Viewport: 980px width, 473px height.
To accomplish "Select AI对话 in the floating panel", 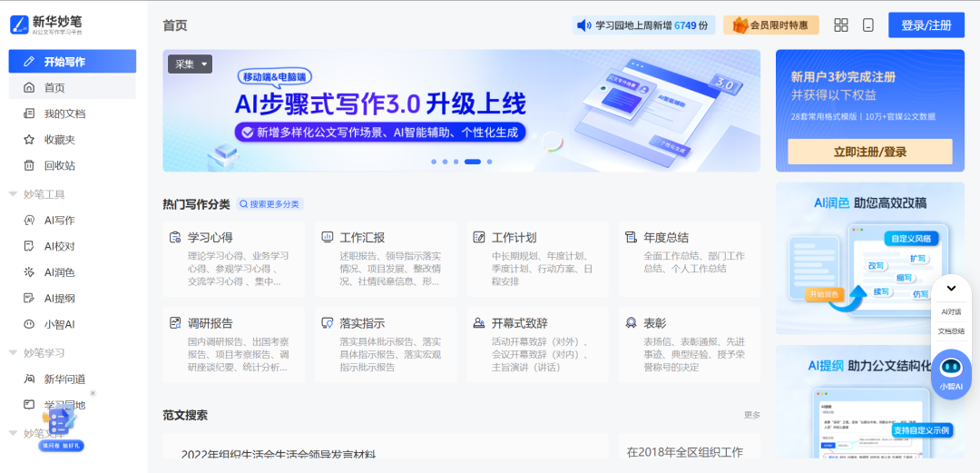I will (x=951, y=311).
